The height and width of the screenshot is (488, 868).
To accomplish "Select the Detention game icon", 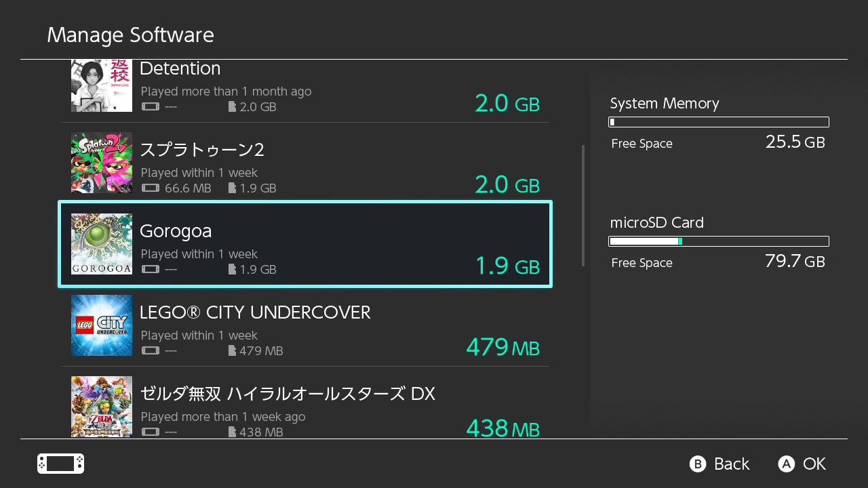I will pyautogui.click(x=101, y=86).
